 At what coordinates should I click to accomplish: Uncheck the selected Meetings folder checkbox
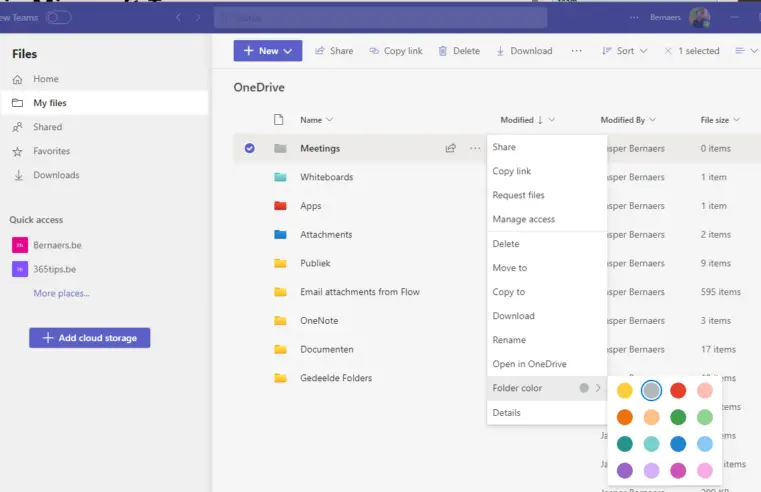pos(250,148)
